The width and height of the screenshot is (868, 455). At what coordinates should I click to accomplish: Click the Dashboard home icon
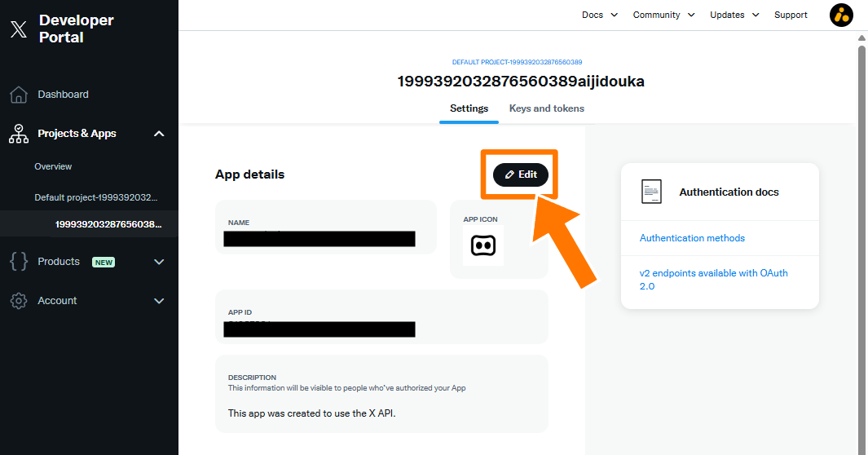(x=18, y=95)
